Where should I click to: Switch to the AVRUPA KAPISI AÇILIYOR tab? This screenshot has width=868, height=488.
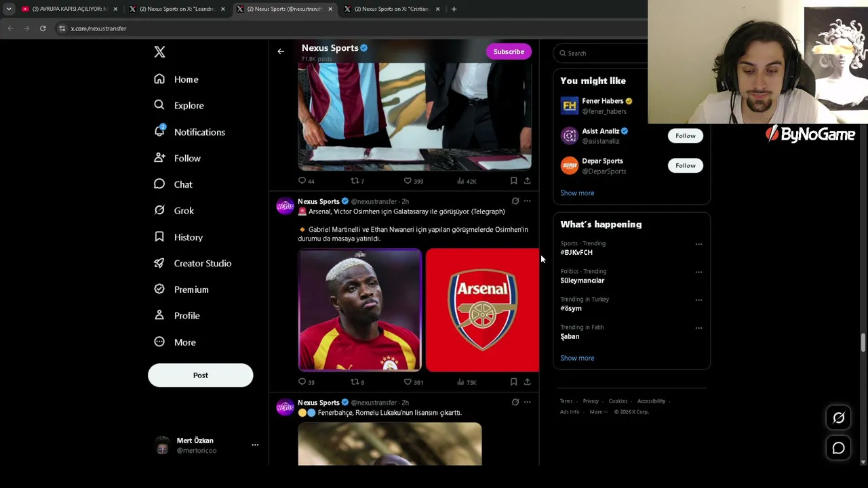coord(70,9)
